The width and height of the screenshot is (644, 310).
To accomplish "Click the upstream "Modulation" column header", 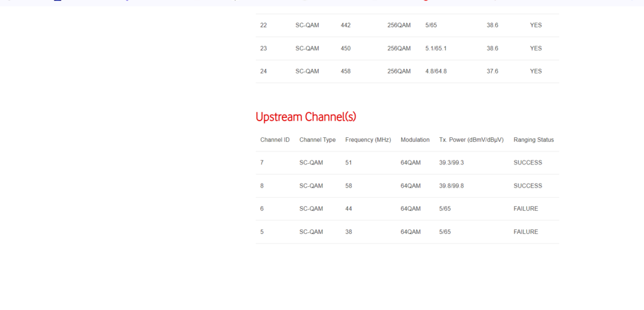I will coord(415,140).
